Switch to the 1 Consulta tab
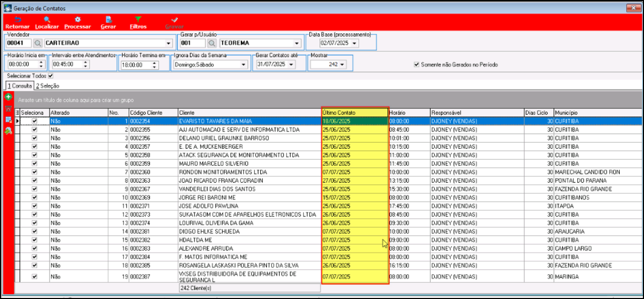The width and height of the screenshot is (644, 299). tap(19, 86)
